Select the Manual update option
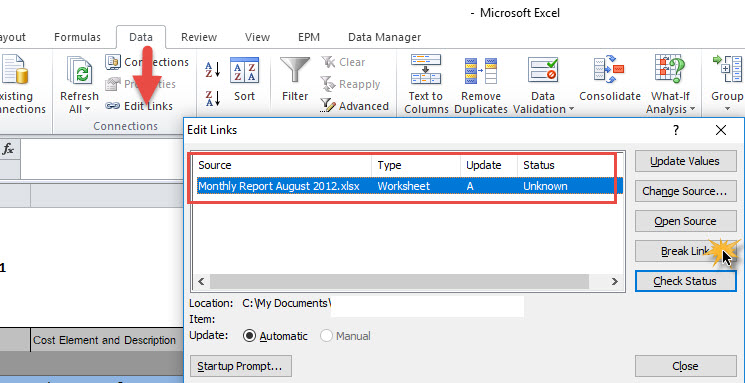 345,336
